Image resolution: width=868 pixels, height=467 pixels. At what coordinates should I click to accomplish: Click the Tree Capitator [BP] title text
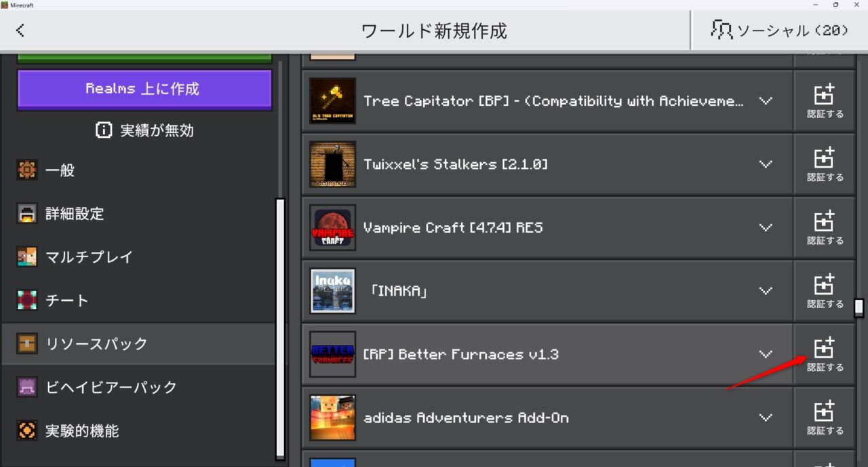click(554, 101)
